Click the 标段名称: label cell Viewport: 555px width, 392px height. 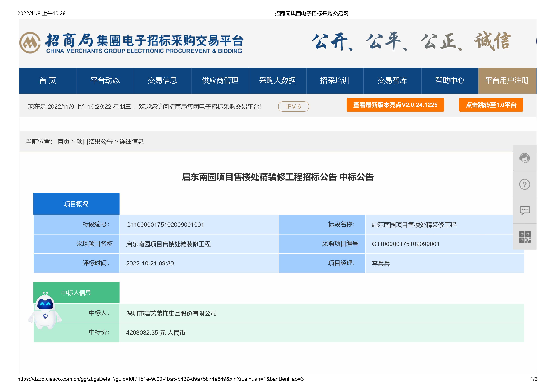322,225
